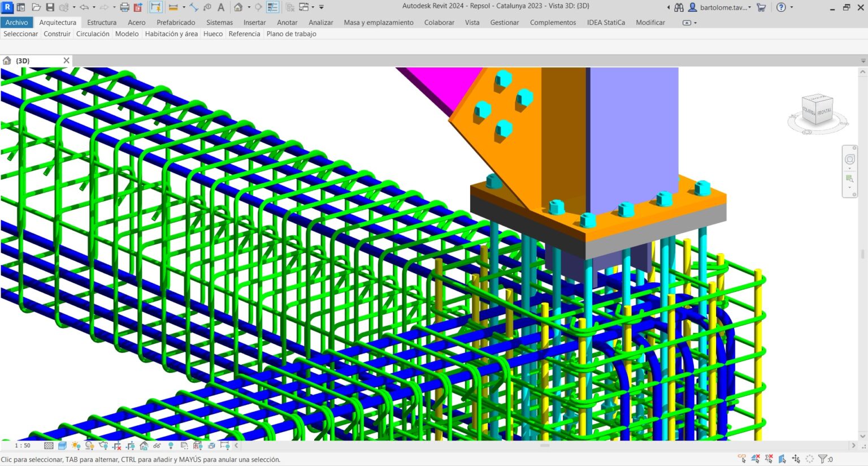
Task: Open the default 3D view from Quick Access Toolbar
Action: (238, 6)
